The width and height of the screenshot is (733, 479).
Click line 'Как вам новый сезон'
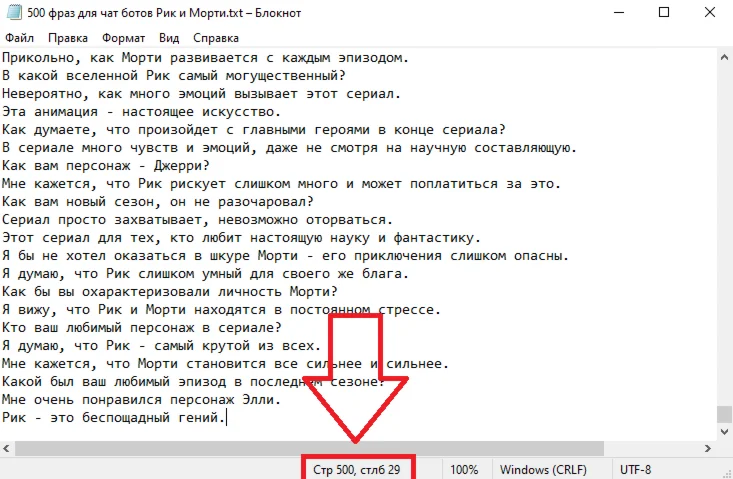click(x=158, y=202)
